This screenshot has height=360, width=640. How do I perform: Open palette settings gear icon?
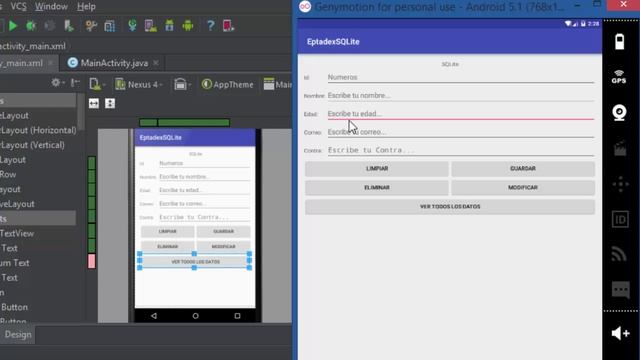point(56,83)
